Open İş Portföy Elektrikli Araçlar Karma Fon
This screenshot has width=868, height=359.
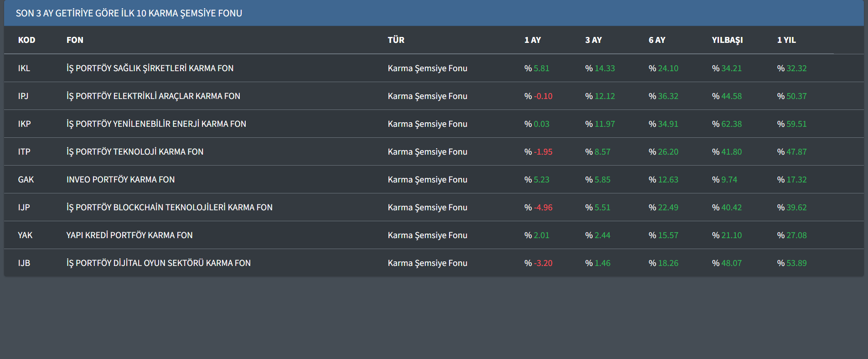(x=153, y=96)
